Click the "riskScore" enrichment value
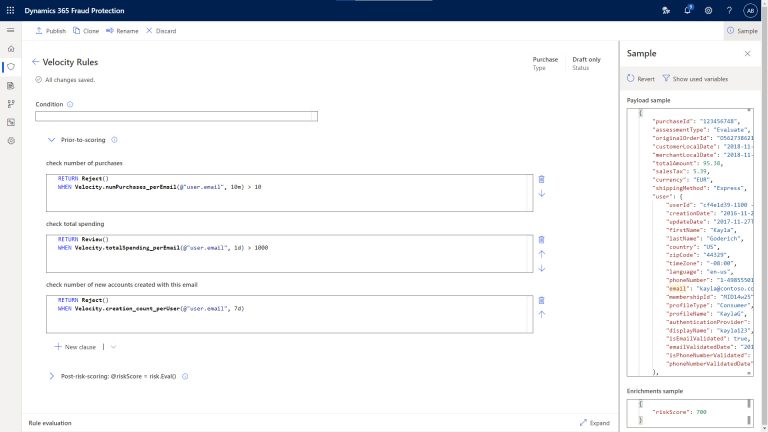The height and width of the screenshot is (432, 768). click(701, 412)
